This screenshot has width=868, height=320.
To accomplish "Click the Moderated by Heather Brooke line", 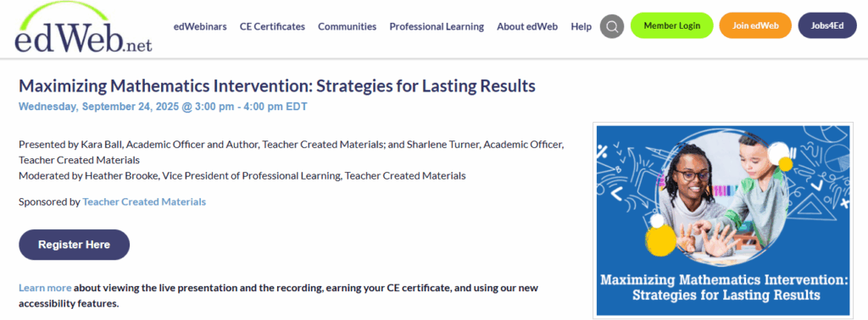I will pos(242,176).
